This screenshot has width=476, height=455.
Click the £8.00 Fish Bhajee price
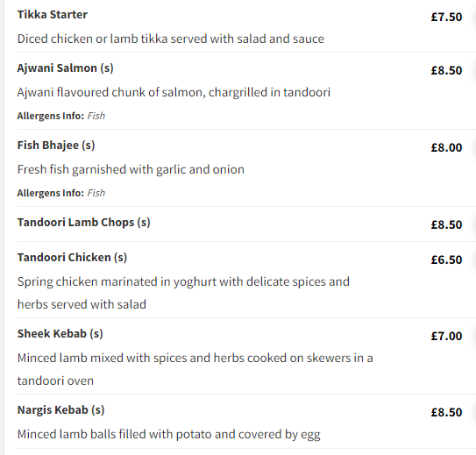coord(446,147)
